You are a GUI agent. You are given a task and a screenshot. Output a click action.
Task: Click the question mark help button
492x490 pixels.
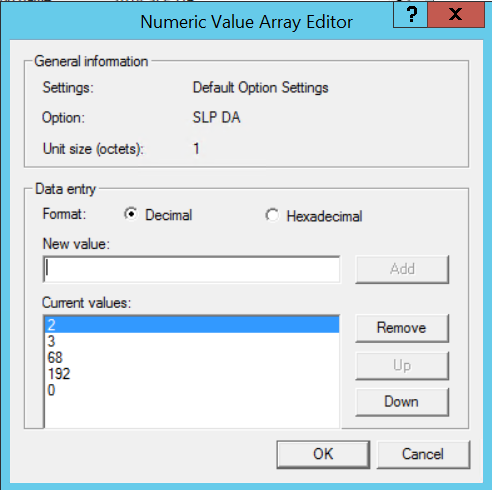click(410, 14)
